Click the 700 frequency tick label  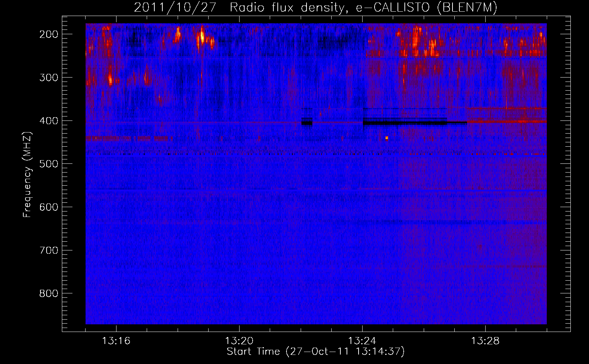[x=49, y=250]
